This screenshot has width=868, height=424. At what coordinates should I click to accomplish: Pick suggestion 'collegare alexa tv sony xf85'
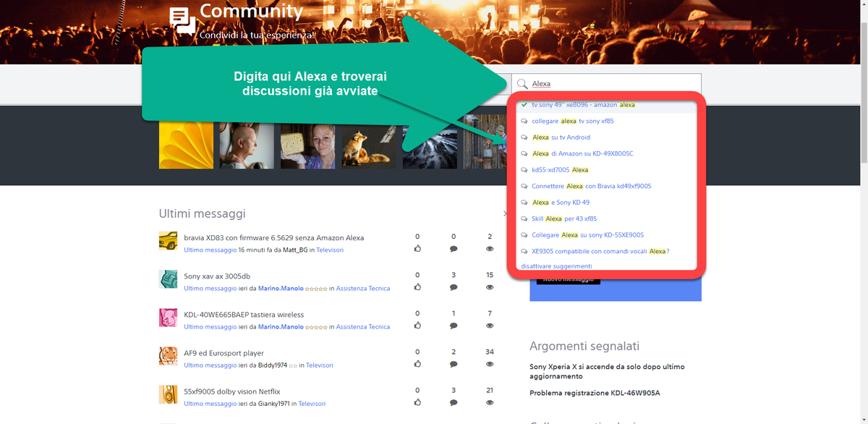pos(572,121)
